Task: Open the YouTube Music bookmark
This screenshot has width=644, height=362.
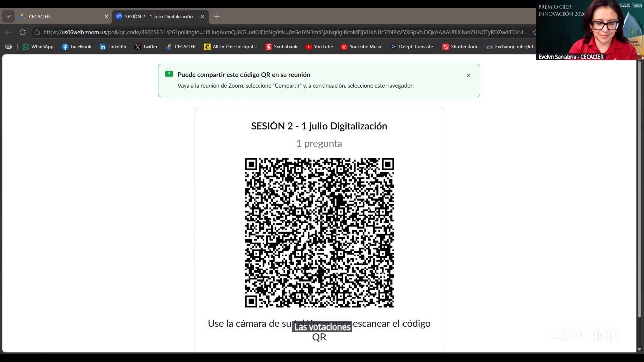Action: [361, 47]
